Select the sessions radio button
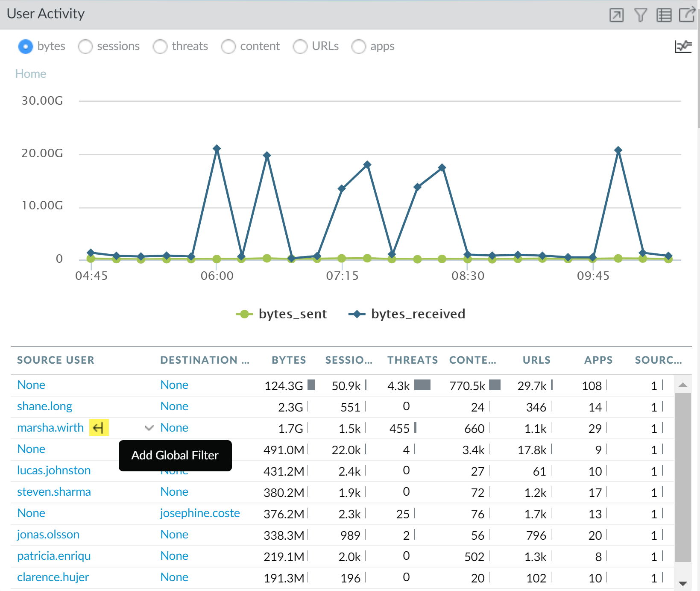 85,47
